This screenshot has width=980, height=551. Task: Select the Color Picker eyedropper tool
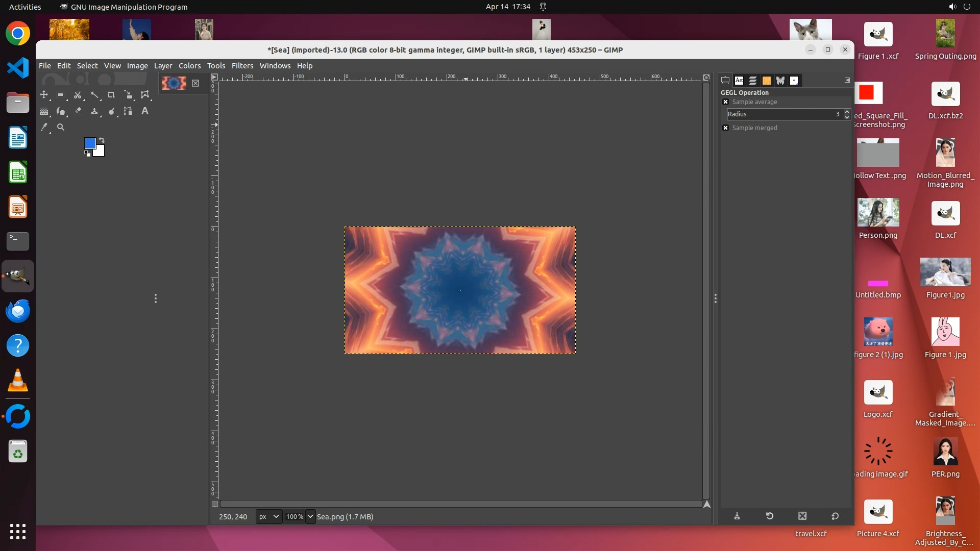pos(44,128)
